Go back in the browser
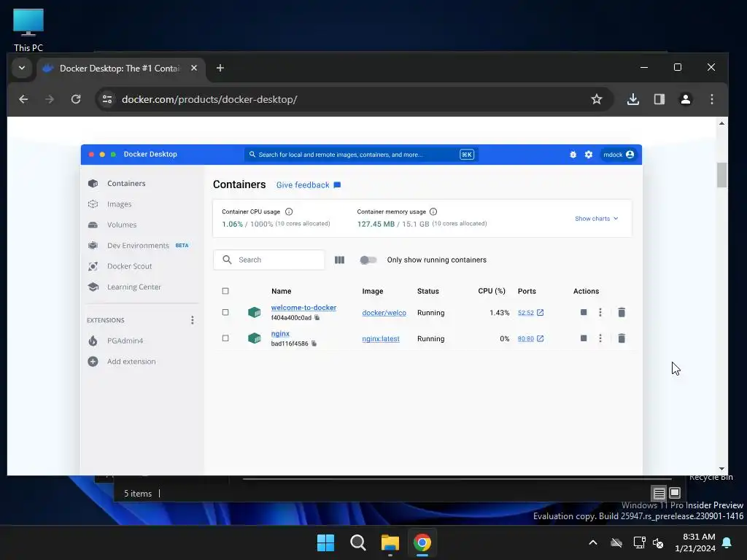This screenshot has width=747, height=560. (x=23, y=99)
